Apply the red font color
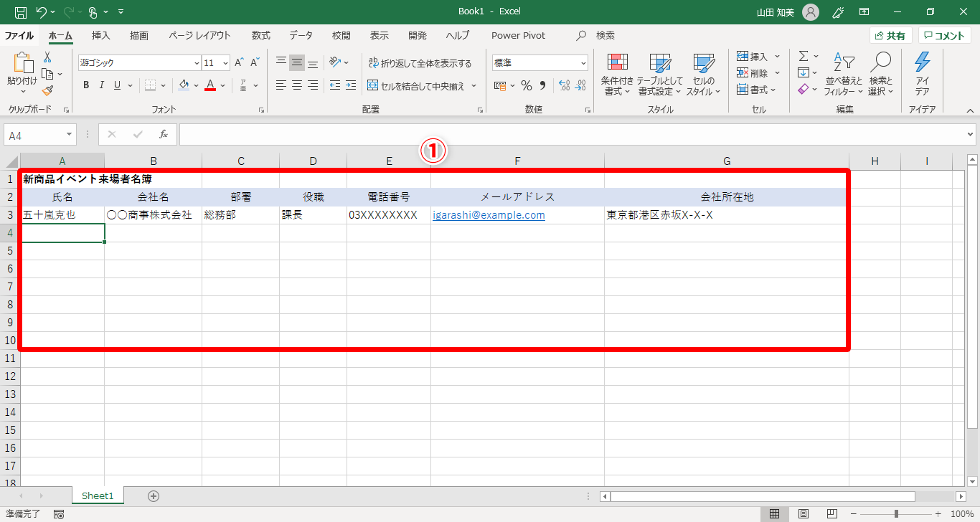Screen dimensions: 980x522 point(210,85)
